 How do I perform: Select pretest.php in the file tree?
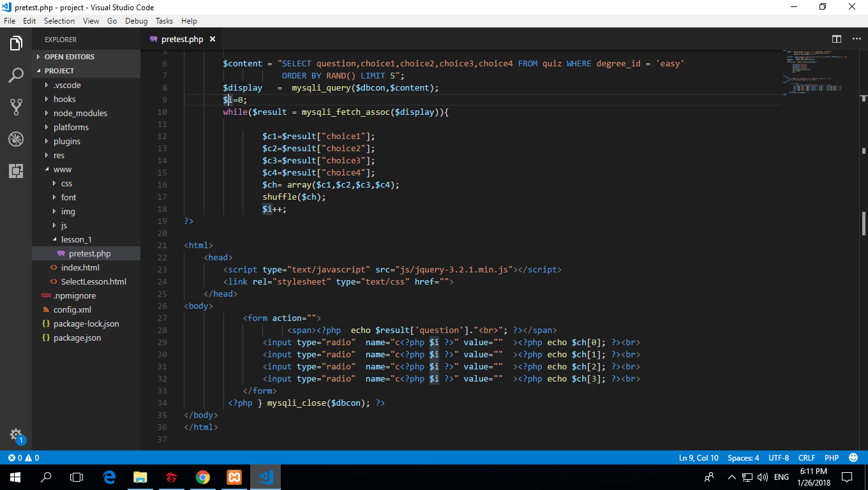(x=86, y=253)
